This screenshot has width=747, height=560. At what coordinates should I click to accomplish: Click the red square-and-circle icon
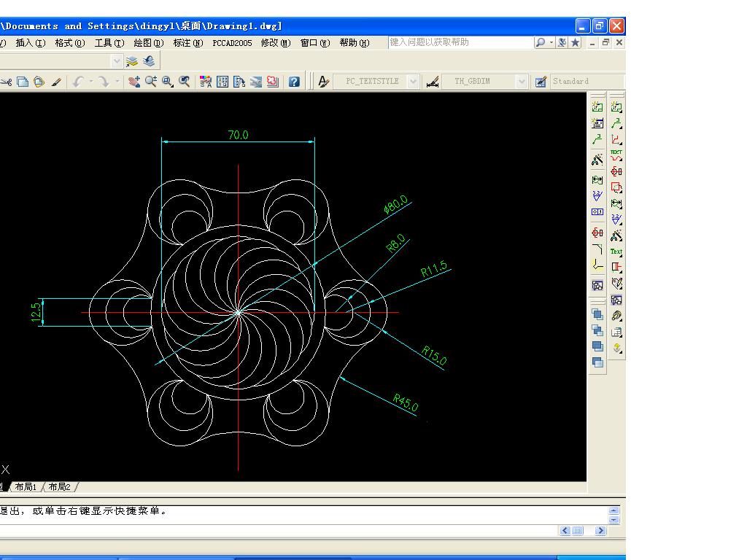[616, 187]
